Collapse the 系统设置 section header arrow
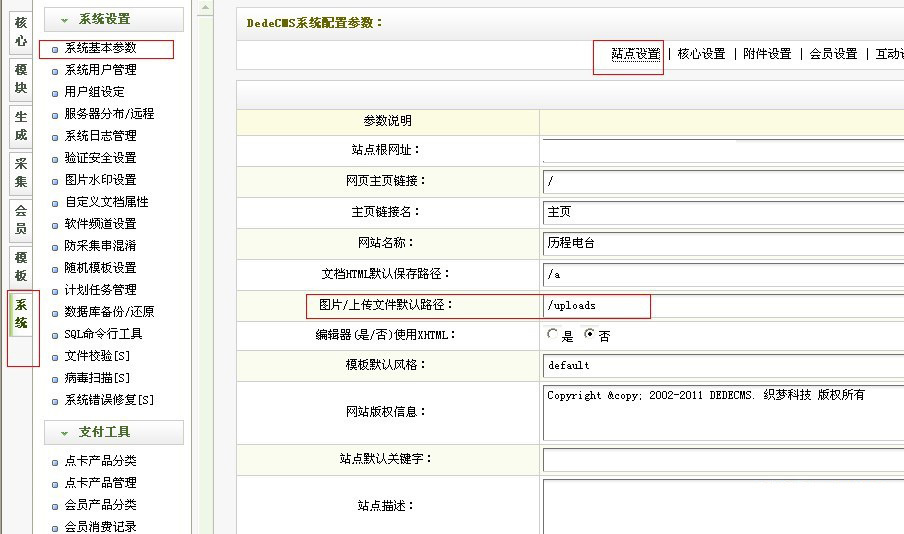904x534 pixels. (x=65, y=20)
